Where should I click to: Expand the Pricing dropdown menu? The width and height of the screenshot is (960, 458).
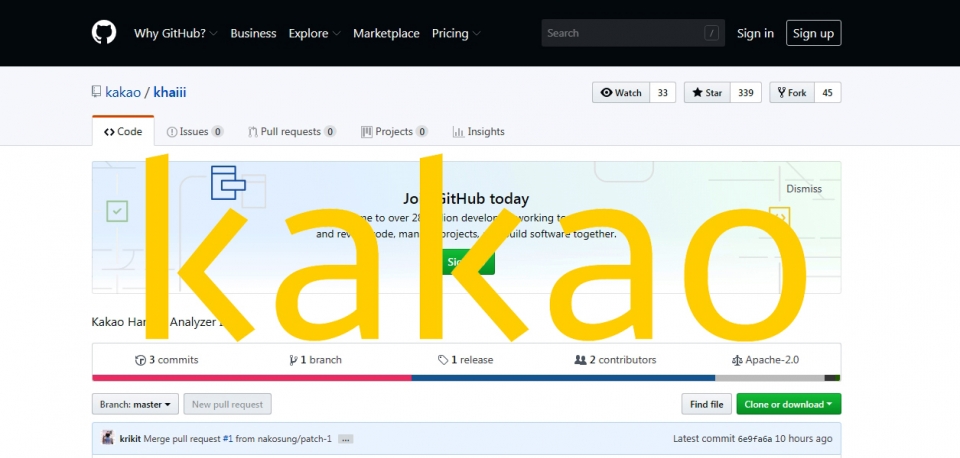click(456, 34)
